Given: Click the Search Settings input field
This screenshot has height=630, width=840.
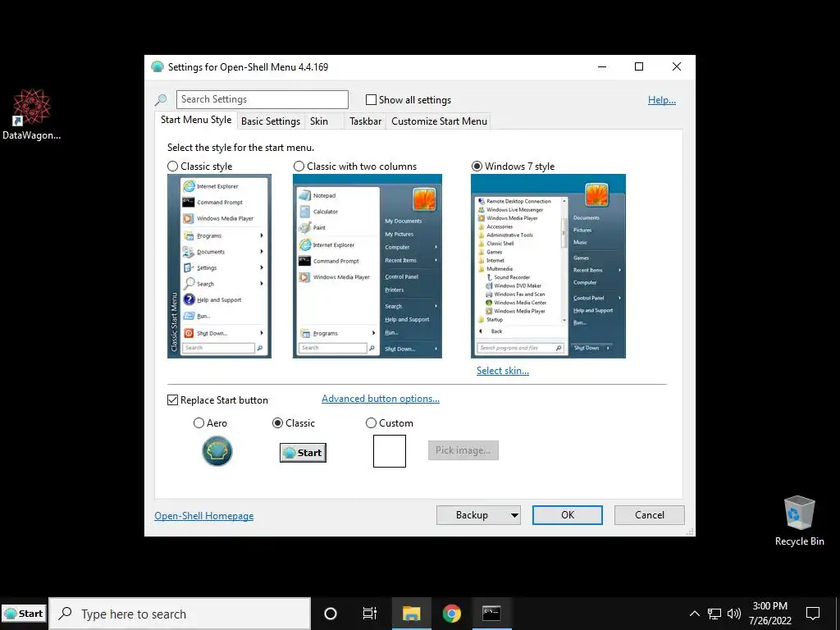Looking at the screenshot, I should pos(262,99).
